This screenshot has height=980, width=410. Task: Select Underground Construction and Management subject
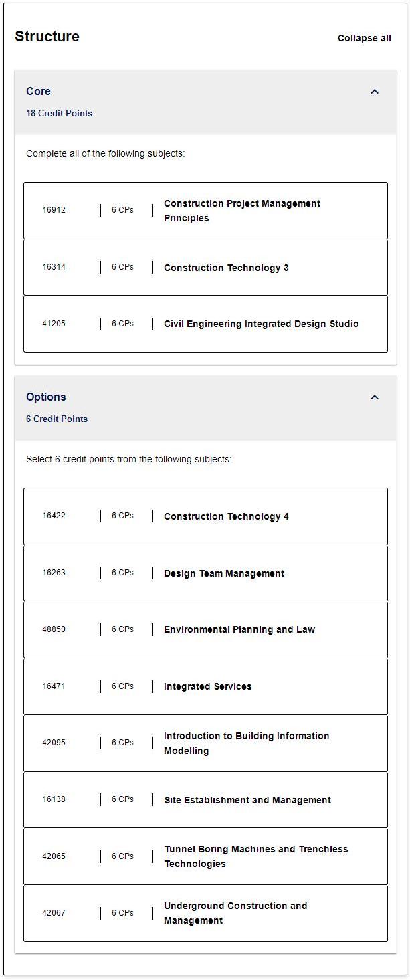tap(235, 913)
